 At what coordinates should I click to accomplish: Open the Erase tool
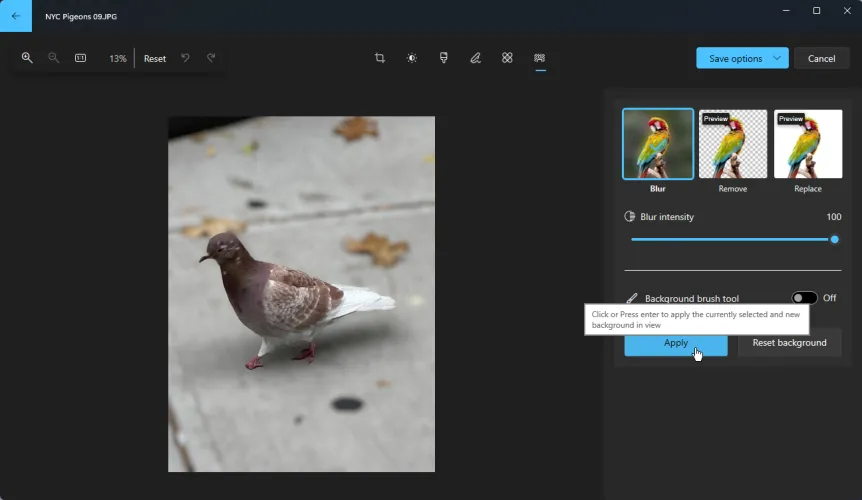pyautogui.click(x=507, y=58)
